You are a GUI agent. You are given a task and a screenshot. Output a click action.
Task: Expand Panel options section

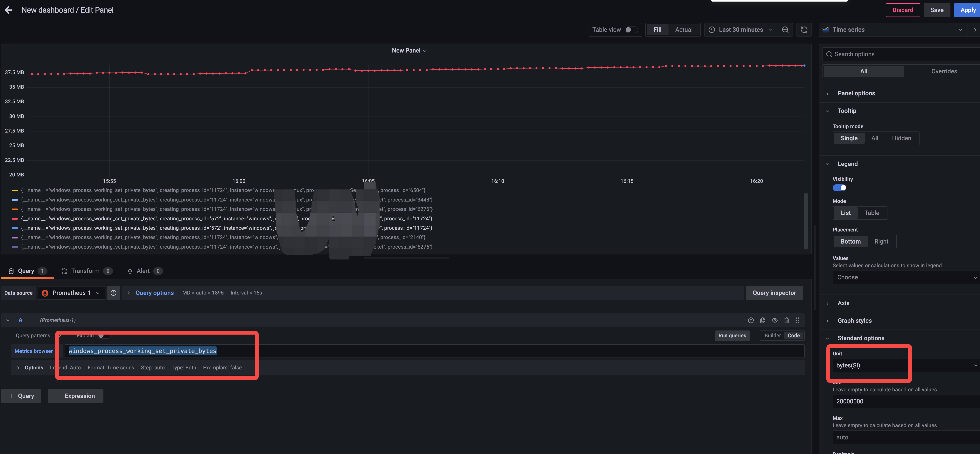856,93
